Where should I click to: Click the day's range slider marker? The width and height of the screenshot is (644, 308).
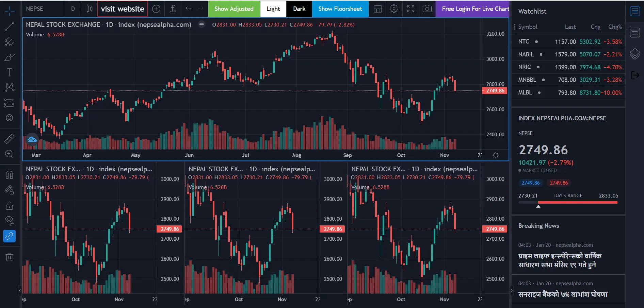tap(538, 206)
